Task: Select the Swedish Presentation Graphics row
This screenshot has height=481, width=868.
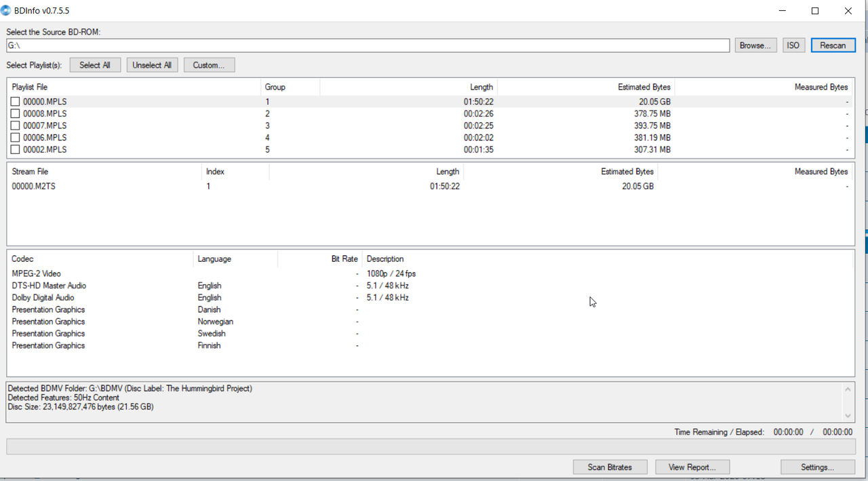Action: (x=430, y=334)
